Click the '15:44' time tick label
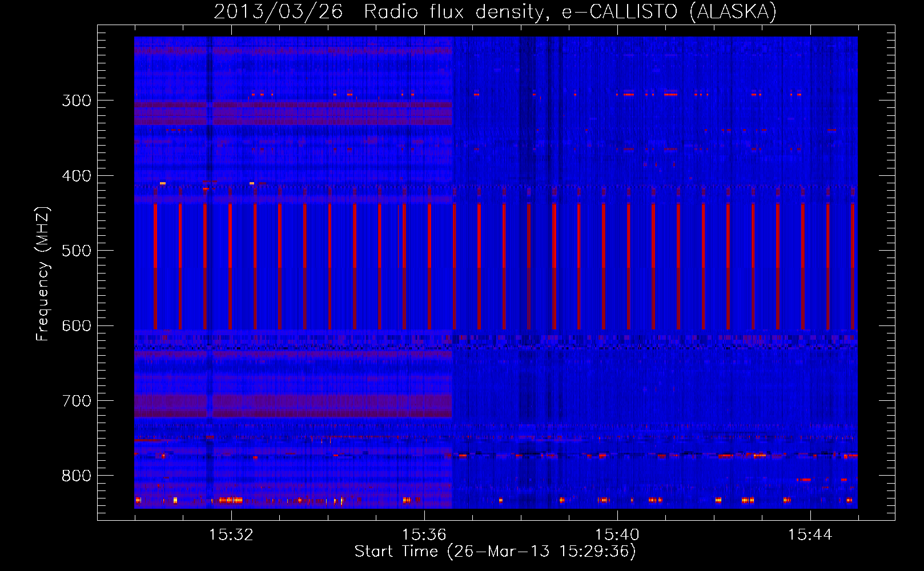The image size is (924, 571). coord(810,535)
